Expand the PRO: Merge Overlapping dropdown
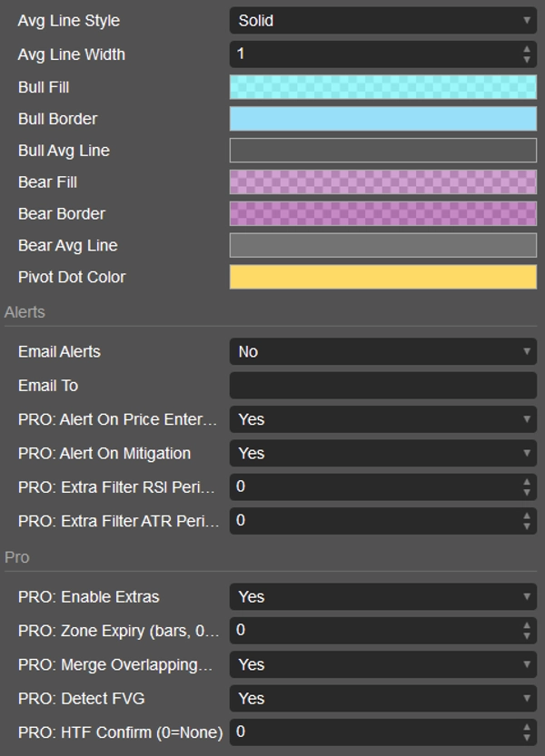 381,664
